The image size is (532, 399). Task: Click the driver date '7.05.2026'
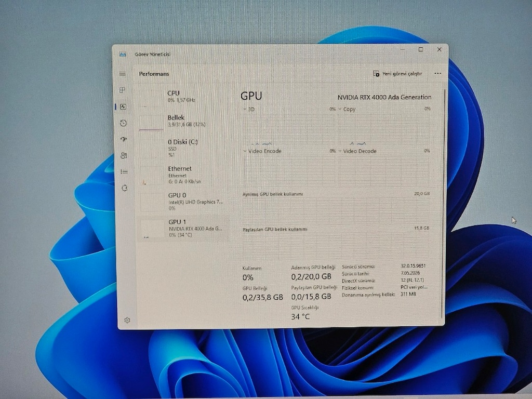pyautogui.click(x=410, y=273)
